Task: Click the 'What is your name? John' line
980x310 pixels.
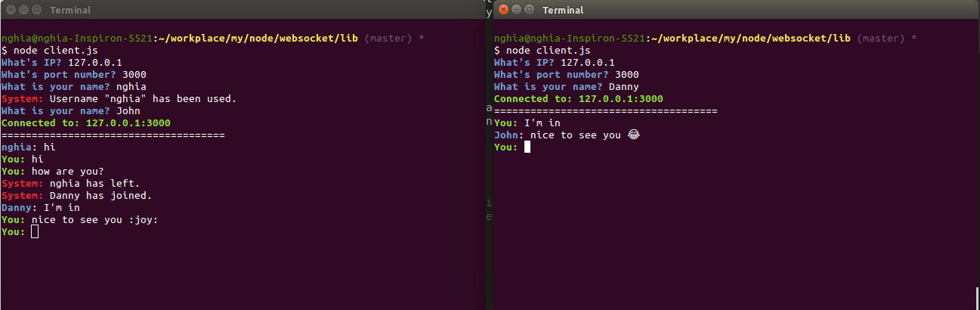Action: pyautogui.click(x=71, y=110)
